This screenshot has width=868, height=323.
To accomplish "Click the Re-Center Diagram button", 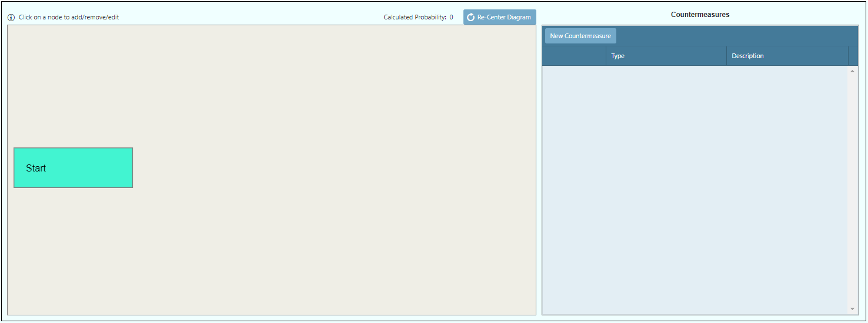I will coord(499,17).
